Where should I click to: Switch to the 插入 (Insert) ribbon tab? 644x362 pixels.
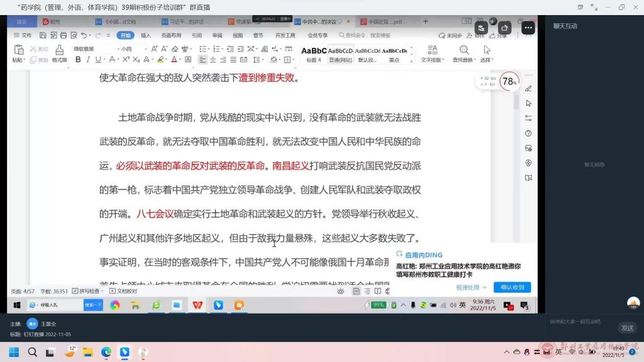coord(146,36)
